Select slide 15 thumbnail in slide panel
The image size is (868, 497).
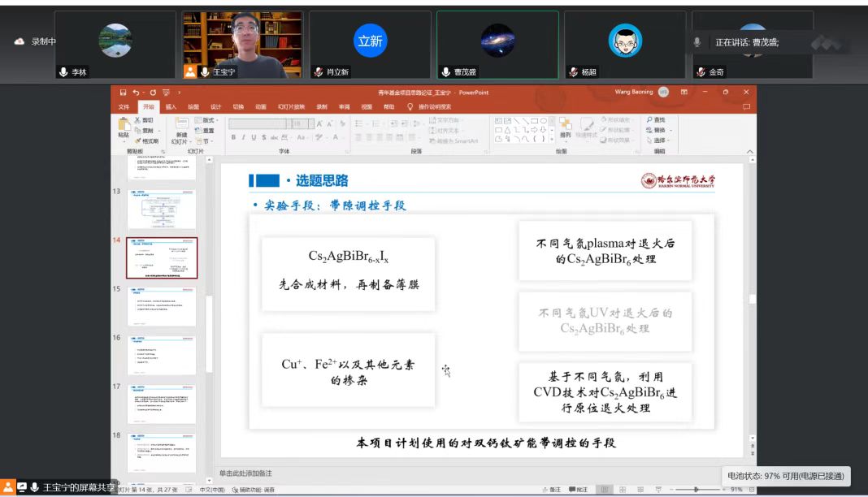(x=162, y=307)
